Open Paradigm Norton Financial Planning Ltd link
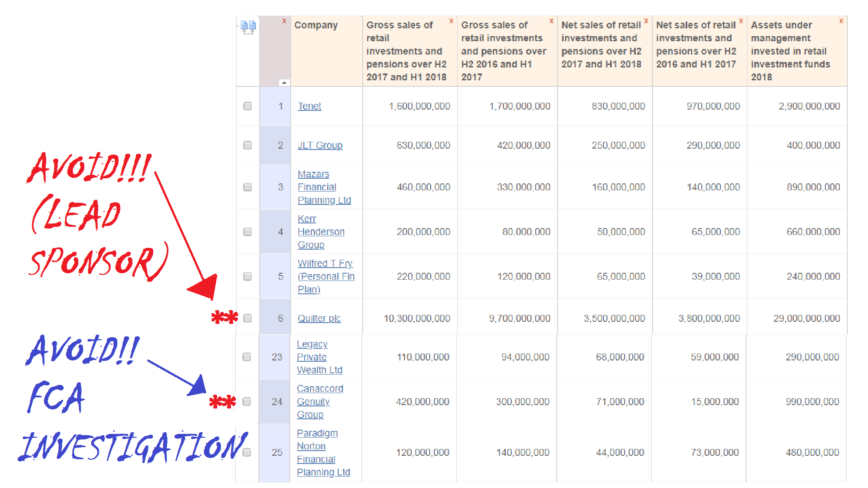868x488 pixels. pos(323,453)
